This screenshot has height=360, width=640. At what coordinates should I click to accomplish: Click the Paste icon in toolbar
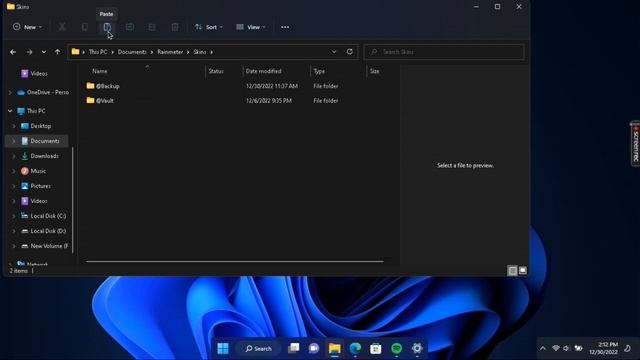click(x=107, y=27)
